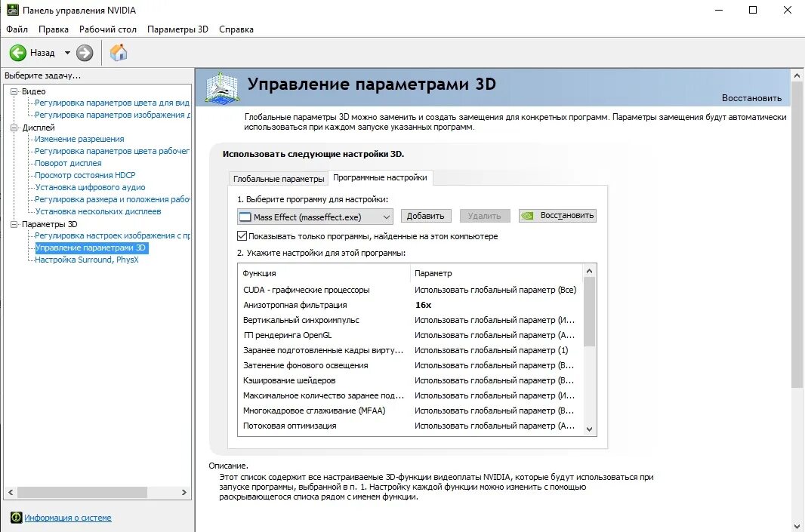Open 'Просмотр состояния HDCP' task
This screenshot has width=805, height=532.
[85, 175]
